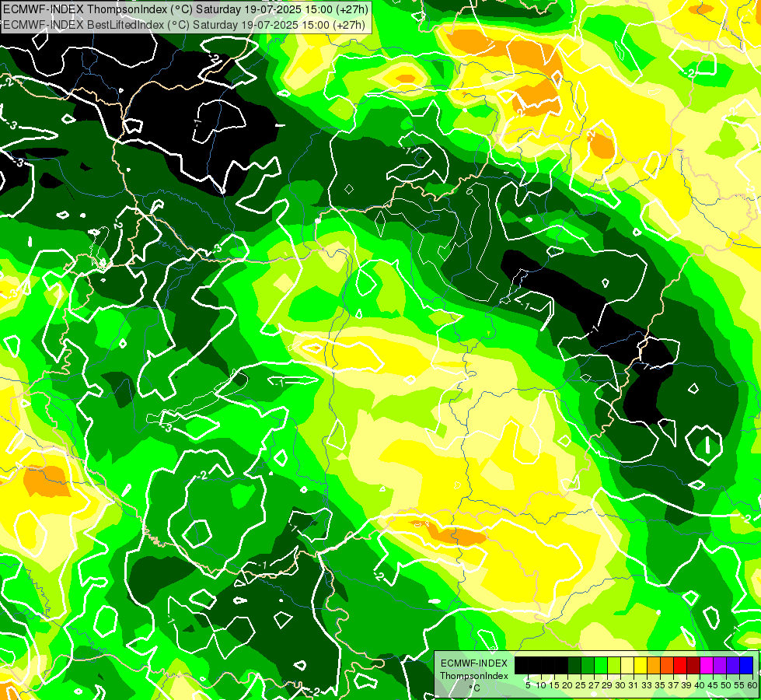The image size is (761, 700).
Task: Click the legend tick value '5'
Action: [x=528, y=685]
